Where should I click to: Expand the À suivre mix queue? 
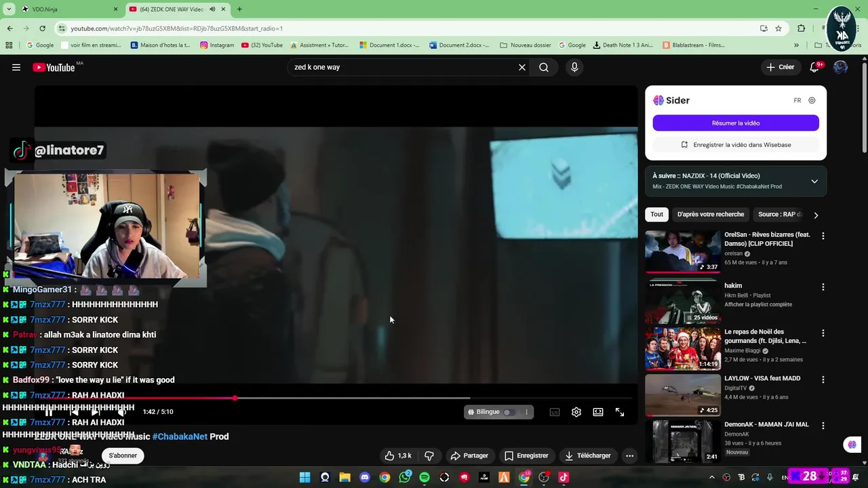pyautogui.click(x=814, y=181)
